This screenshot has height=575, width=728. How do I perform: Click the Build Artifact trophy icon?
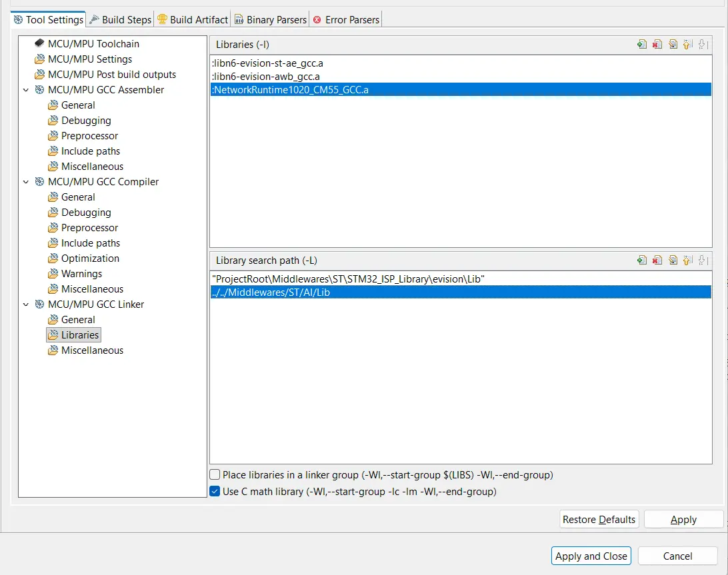click(162, 19)
